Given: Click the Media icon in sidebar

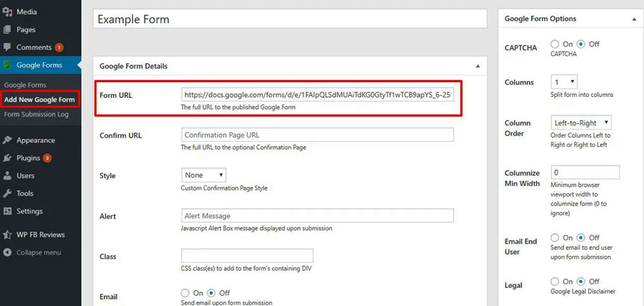Looking at the screenshot, I should click(x=8, y=12).
